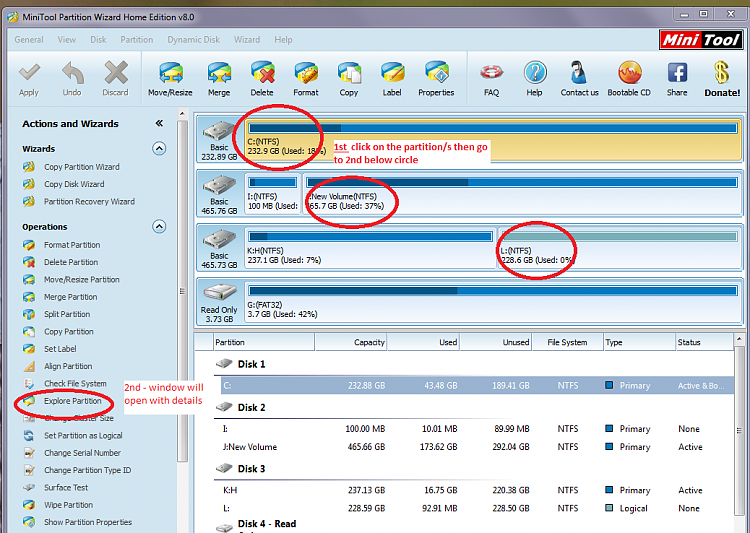Click the 465.73 GB Basic disk icon
750x533 pixels.
click(x=219, y=239)
